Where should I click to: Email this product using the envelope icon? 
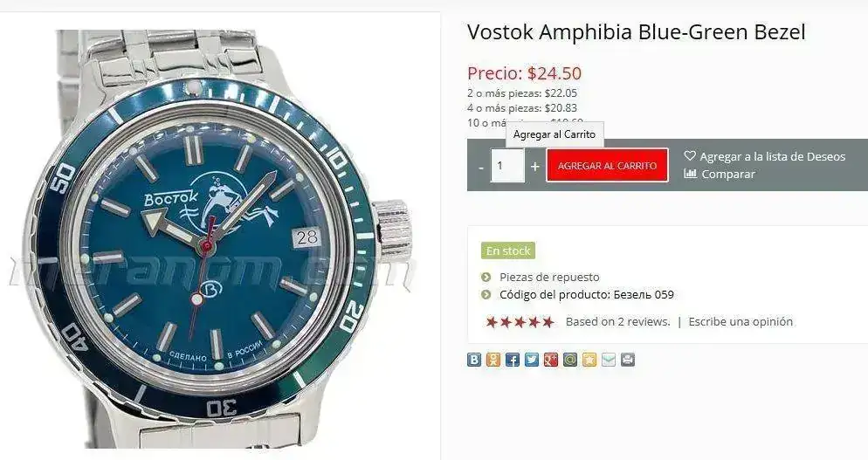point(609,360)
